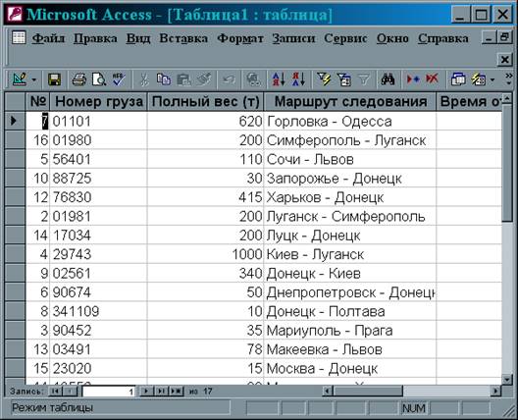
Task: Expand the View mode dropdown arrow
Action: pos(34,79)
